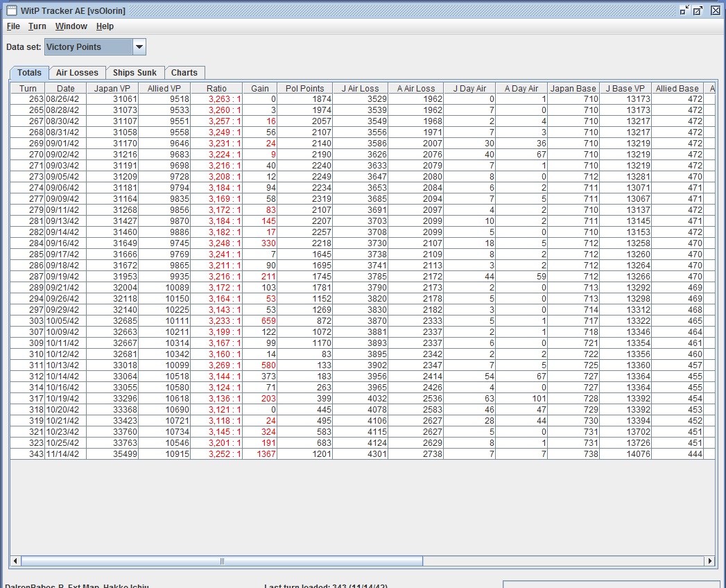Viewport: 726px width, 588px height.
Task: Click the Gain column header
Action: (260, 89)
